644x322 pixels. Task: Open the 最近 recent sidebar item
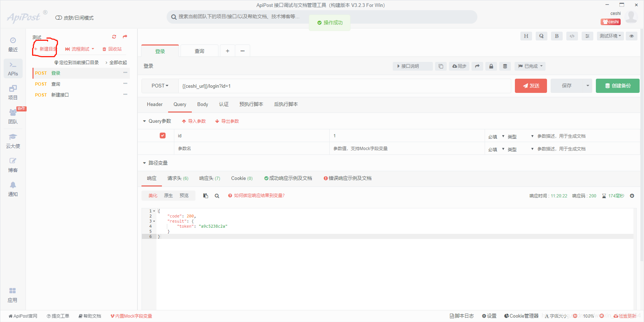click(13, 44)
